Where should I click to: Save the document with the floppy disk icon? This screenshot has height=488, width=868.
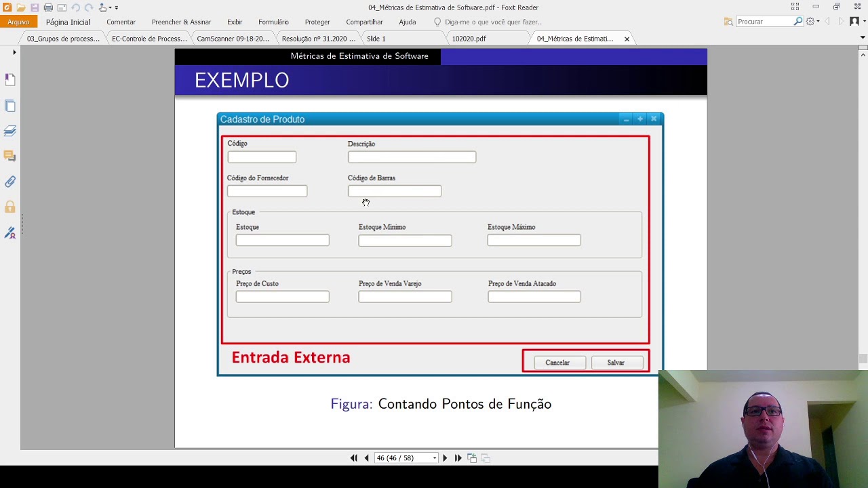tap(35, 7)
